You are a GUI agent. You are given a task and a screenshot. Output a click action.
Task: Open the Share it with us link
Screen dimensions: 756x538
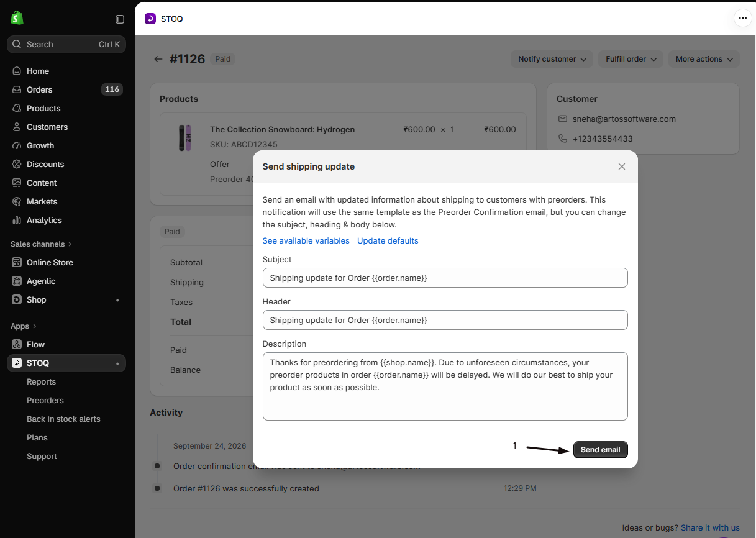pos(710,527)
